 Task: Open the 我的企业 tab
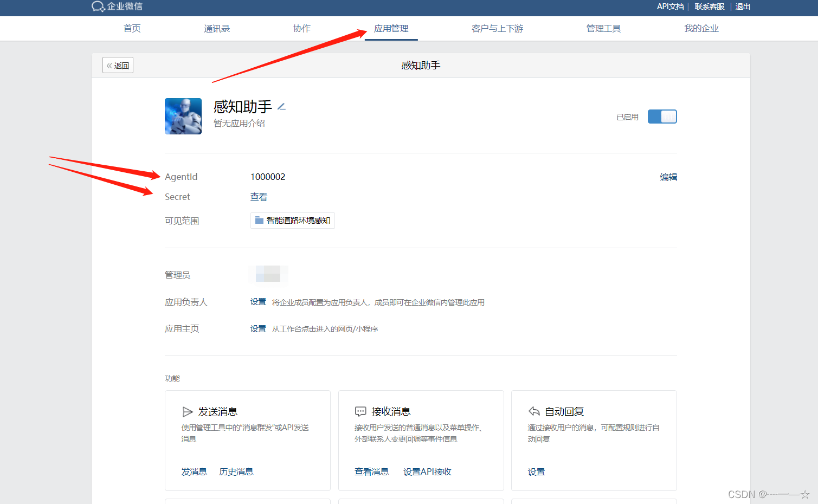coord(701,29)
